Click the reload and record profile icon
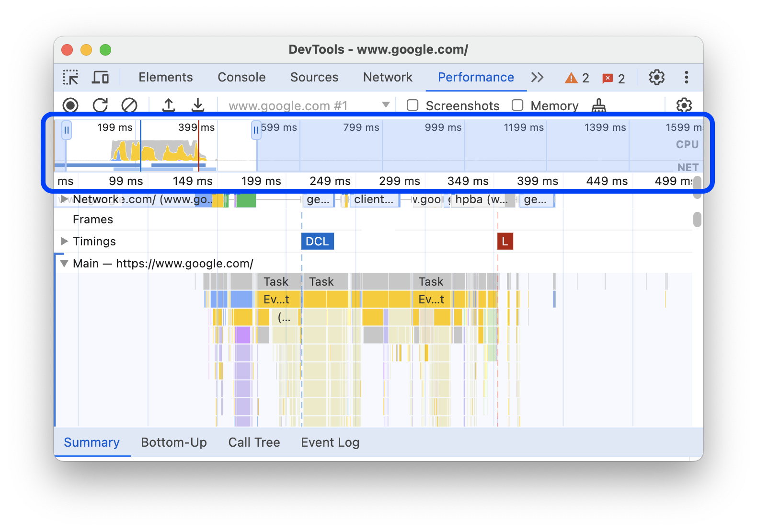The width and height of the screenshot is (757, 532). (100, 105)
